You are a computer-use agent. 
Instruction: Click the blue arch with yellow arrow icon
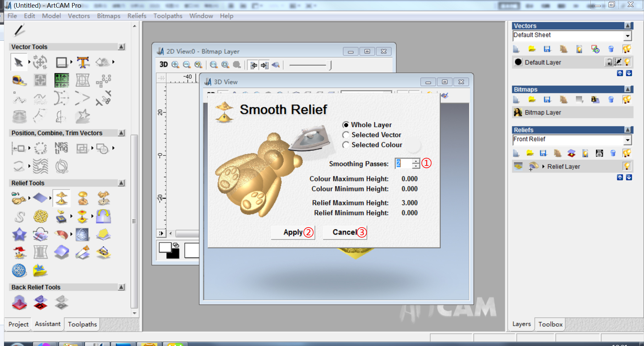[x=103, y=216]
